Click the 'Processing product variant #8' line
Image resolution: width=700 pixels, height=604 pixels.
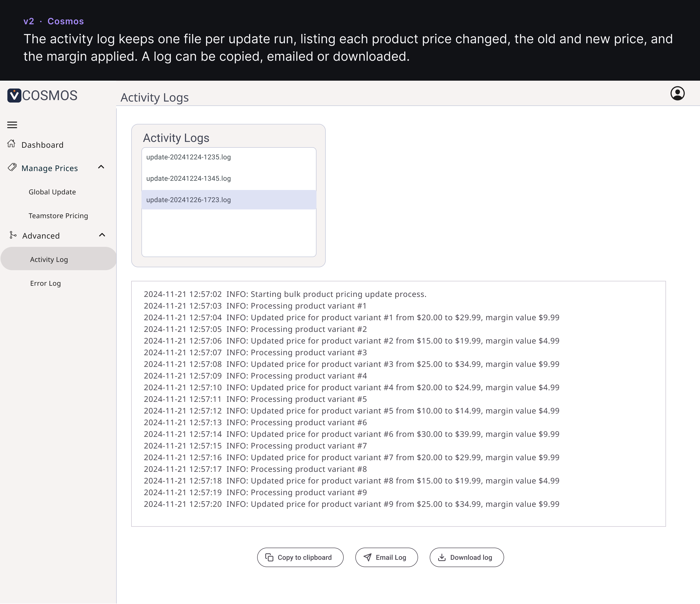(x=255, y=469)
